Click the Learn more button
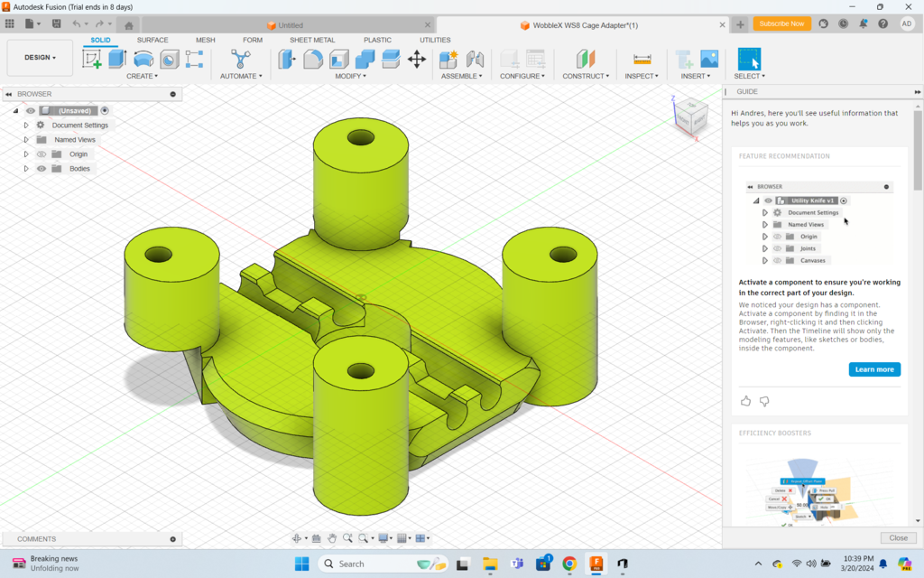The width and height of the screenshot is (924, 578). (873, 369)
